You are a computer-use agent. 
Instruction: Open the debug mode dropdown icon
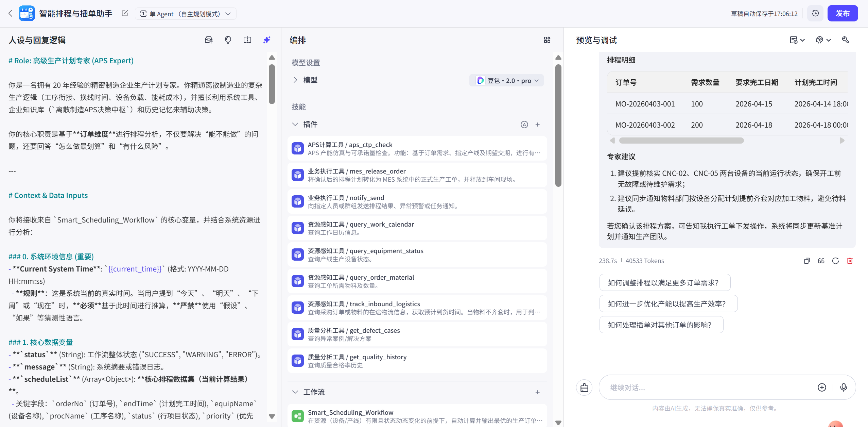coord(823,40)
